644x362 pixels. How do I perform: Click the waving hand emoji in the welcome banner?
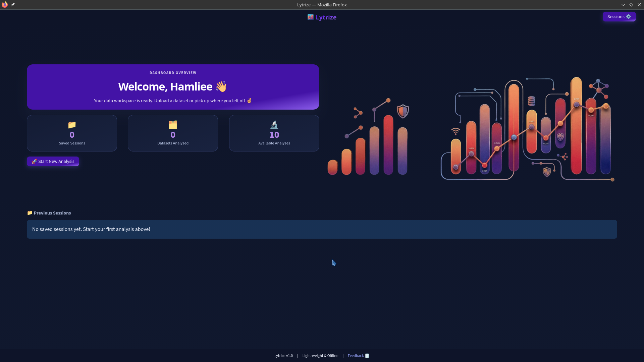coord(221,86)
